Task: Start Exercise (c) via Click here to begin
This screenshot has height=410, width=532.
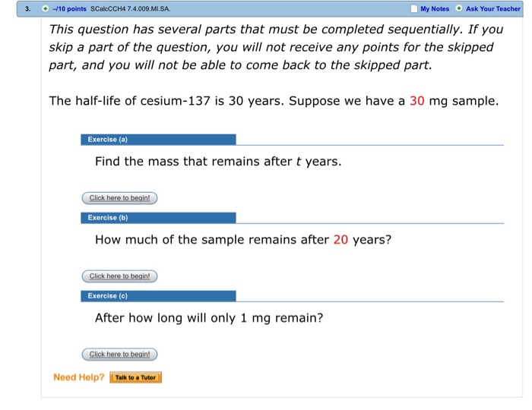Action: [119, 355]
